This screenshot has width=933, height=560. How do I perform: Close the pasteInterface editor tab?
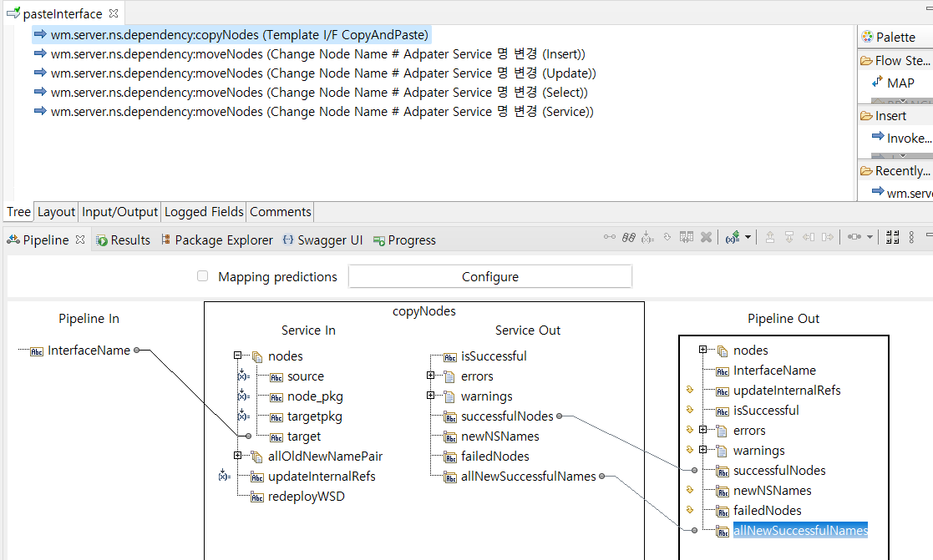[x=114, y=13]
